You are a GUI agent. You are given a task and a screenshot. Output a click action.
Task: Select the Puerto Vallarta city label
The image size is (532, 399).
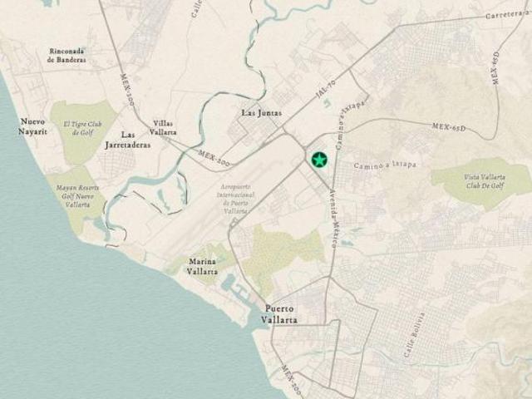(279, 314)
